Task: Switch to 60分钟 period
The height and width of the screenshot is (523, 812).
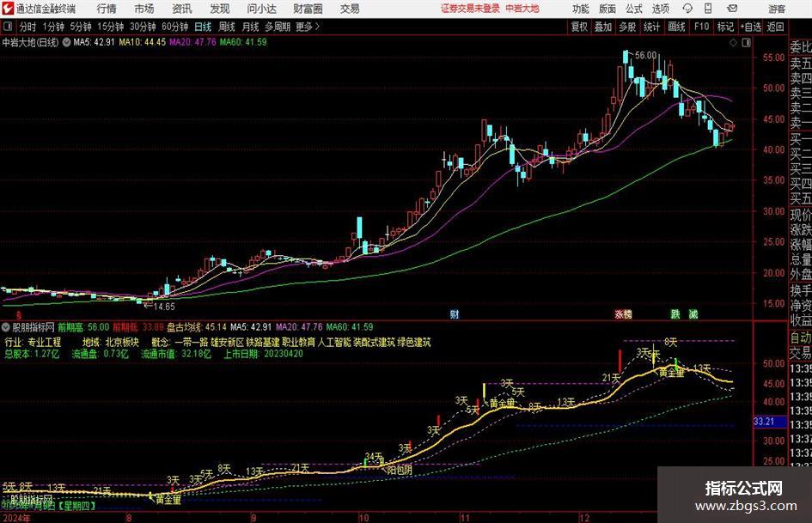Action: pyautogui.click(x=174, y=27)
